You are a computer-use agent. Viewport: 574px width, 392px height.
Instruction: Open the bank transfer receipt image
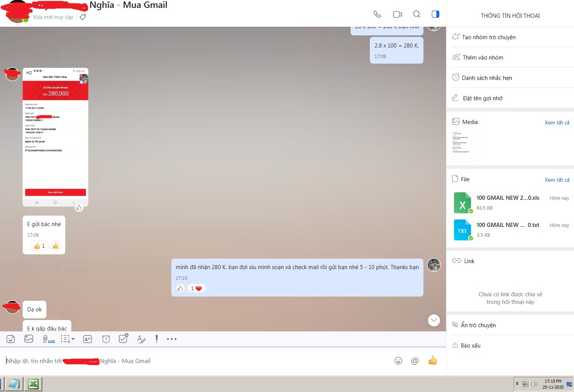(55, 137)
